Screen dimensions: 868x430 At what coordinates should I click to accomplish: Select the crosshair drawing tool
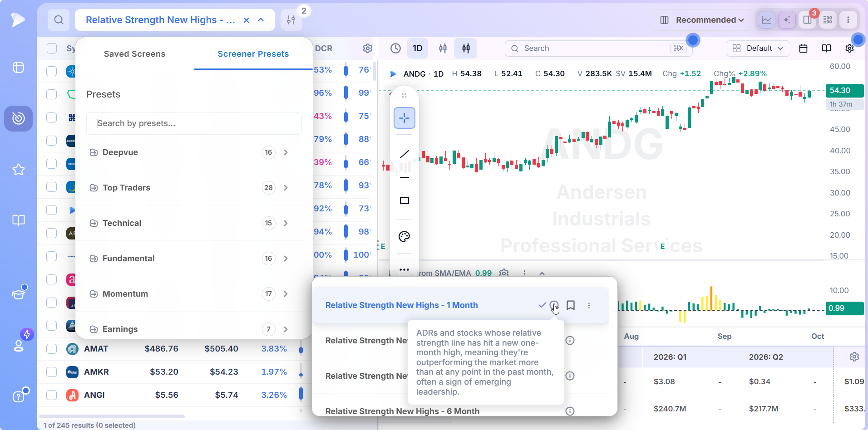tap(404, 118)
